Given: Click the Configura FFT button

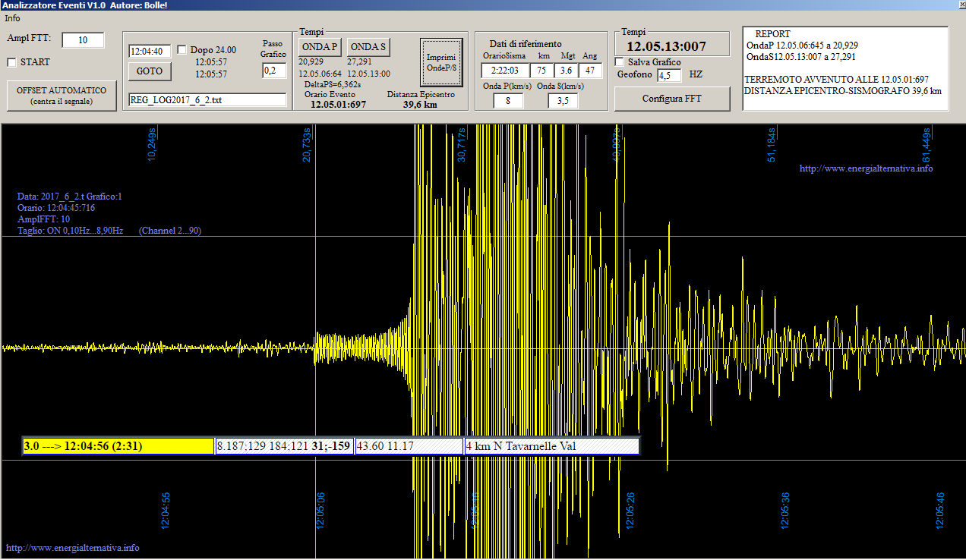Looking at the screenshot, I should [x=672, y=99].
